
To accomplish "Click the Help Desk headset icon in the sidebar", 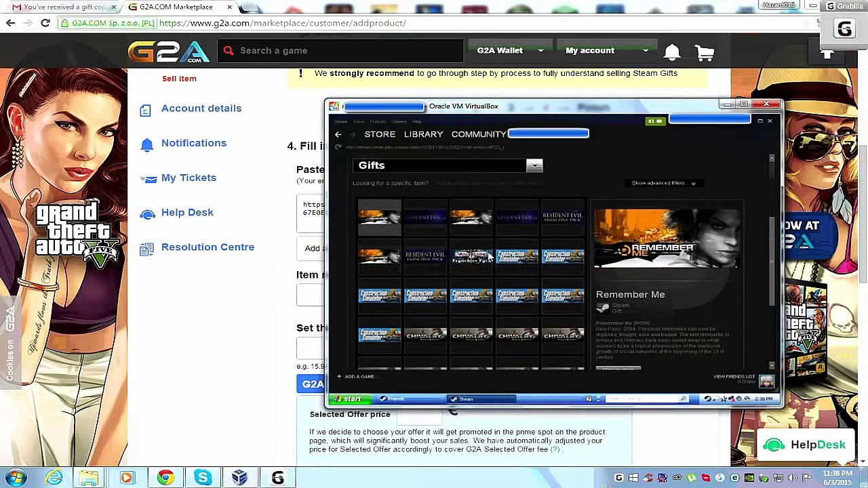I will 147,213.
